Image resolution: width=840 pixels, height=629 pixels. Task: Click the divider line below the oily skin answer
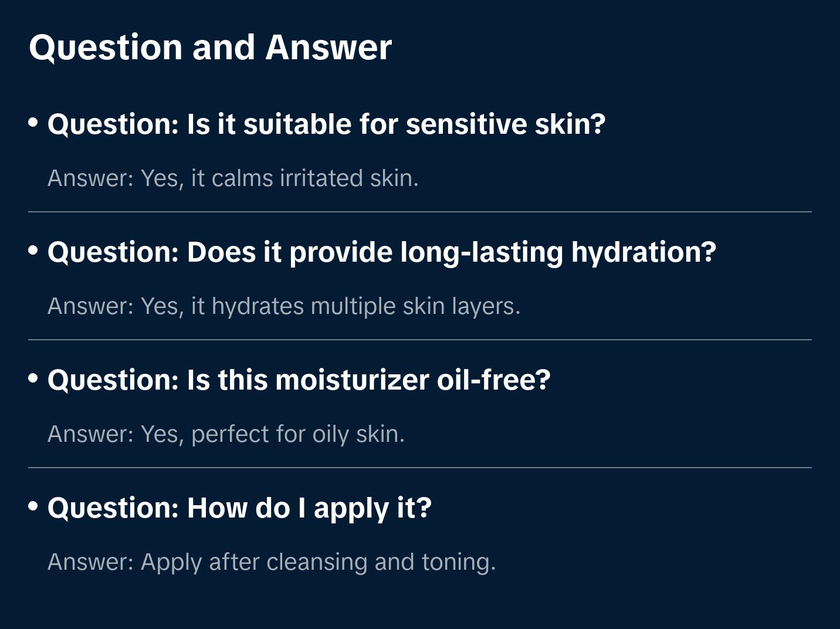coord(420,468)
